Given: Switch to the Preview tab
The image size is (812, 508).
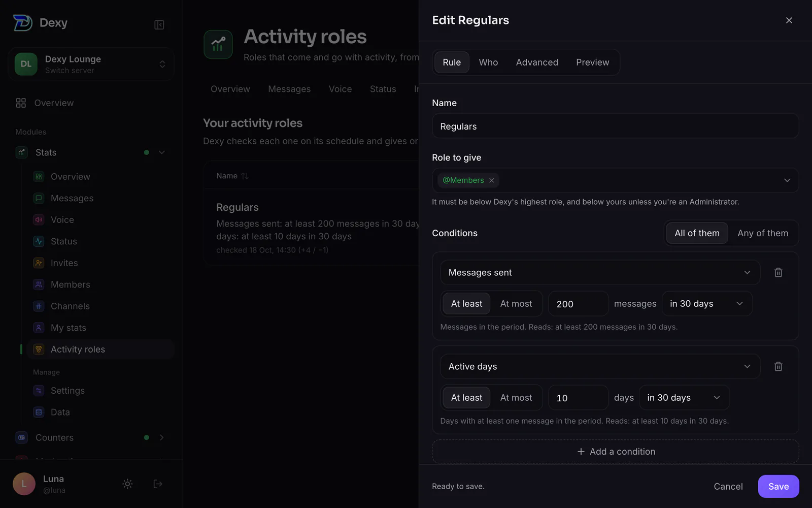Looking at the screenshot, I should point(592,62).
